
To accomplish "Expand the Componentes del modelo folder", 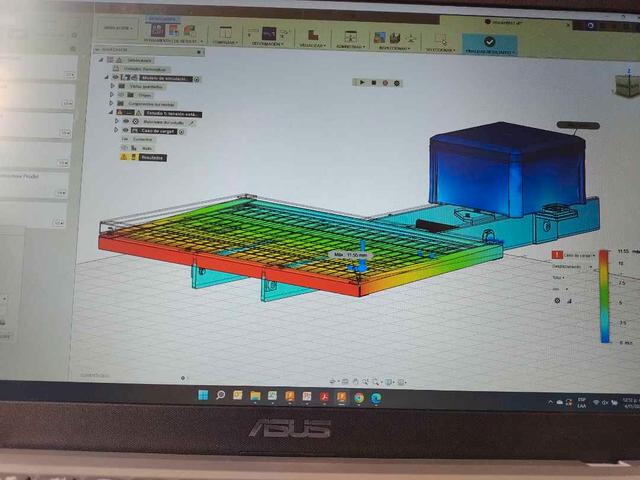I will click(111, 103).
